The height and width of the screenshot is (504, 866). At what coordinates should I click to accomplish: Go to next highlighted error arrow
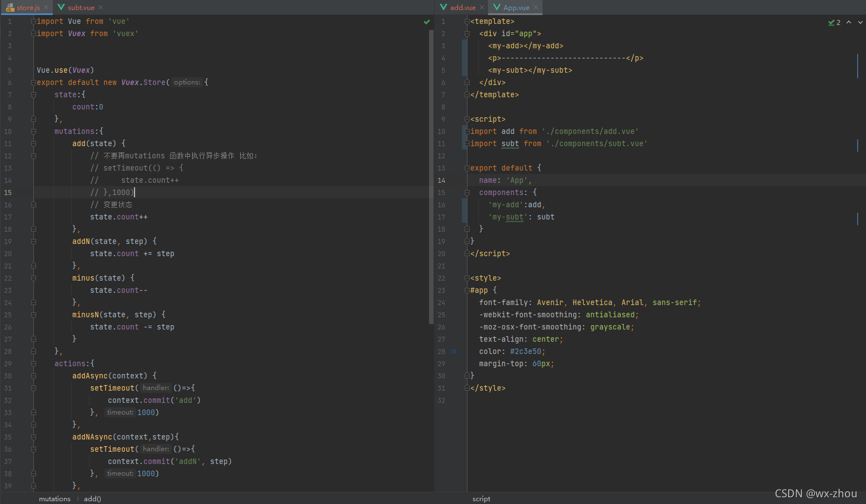(x=860, y=22)
